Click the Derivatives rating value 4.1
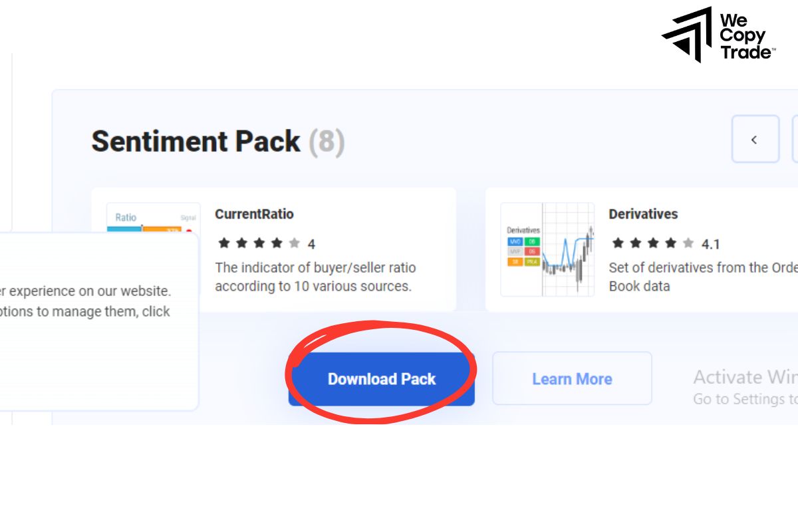Screen dimensions: 798x532 pos(710,244)
